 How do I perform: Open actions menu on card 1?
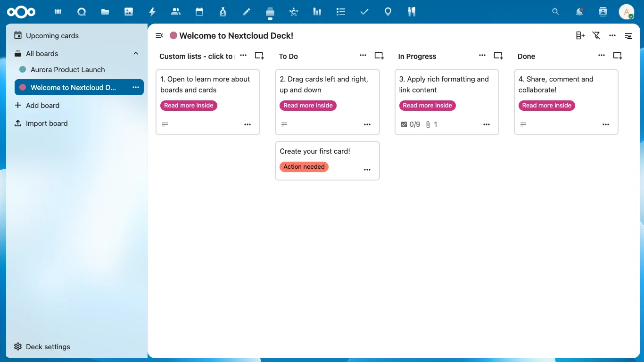coord(248,124)
